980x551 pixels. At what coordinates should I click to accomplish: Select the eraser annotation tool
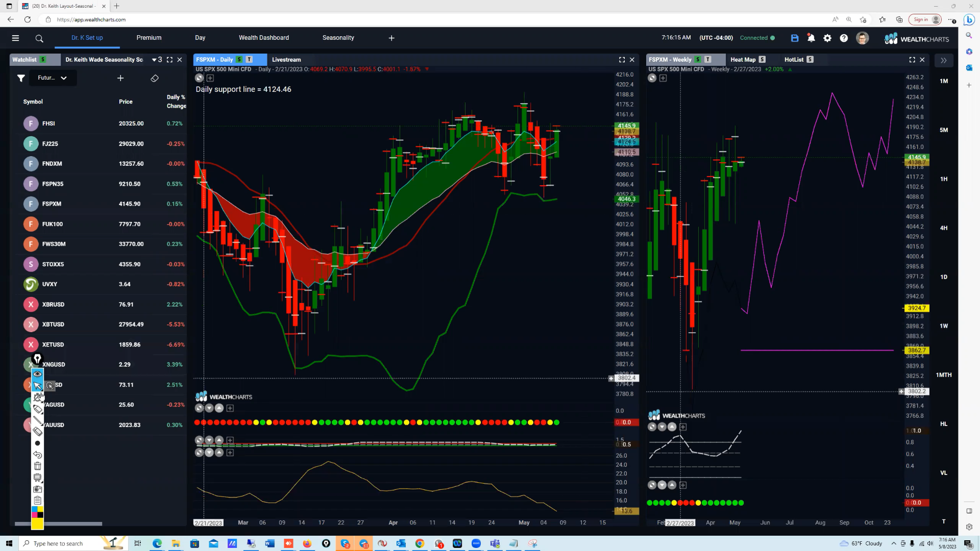click(x=38, y=432)
